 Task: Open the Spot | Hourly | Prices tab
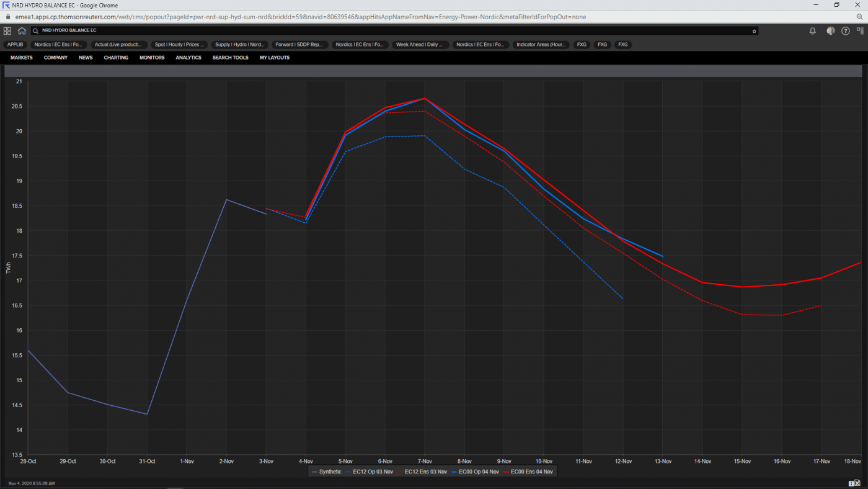click(x=180, y=45)
